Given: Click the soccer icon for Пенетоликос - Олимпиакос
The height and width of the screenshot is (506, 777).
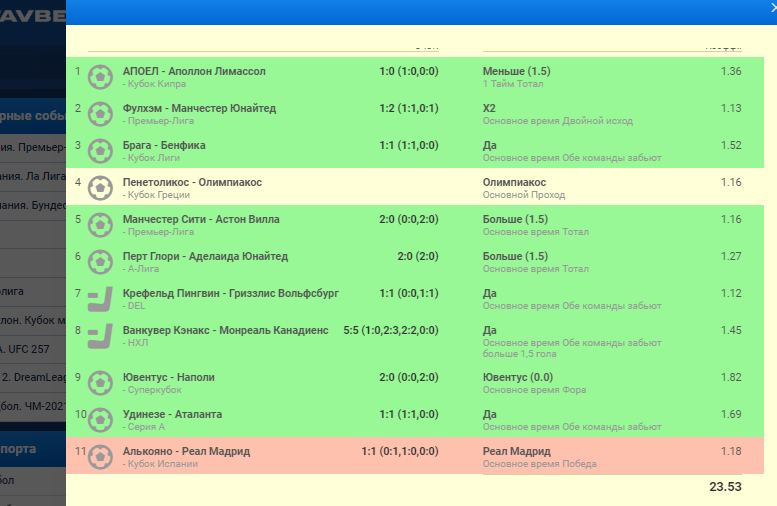Looking at the screenshot, I should 99,188.
